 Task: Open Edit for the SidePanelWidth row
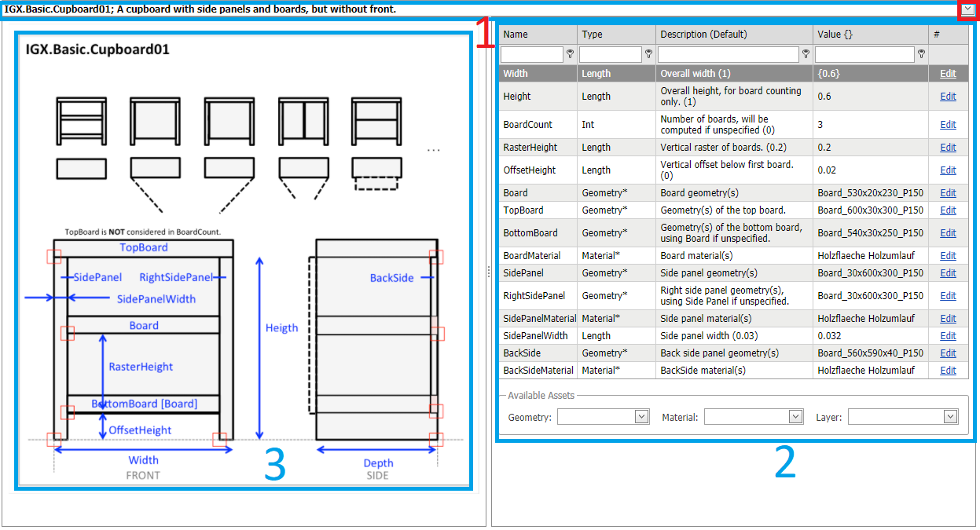click(948, 336)
